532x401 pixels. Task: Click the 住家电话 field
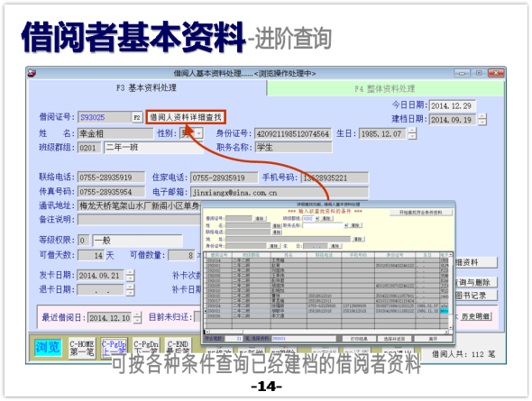tap(224, 178)
